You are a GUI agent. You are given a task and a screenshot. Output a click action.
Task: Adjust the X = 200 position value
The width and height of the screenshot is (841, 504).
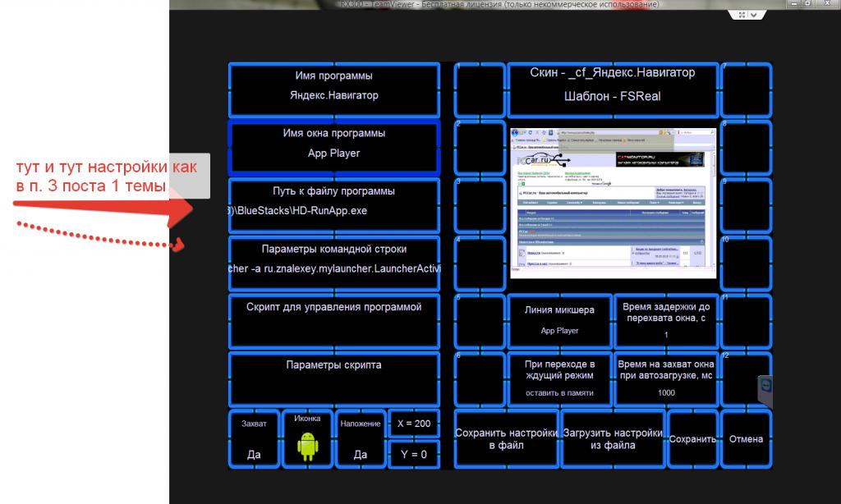point(413,424)
